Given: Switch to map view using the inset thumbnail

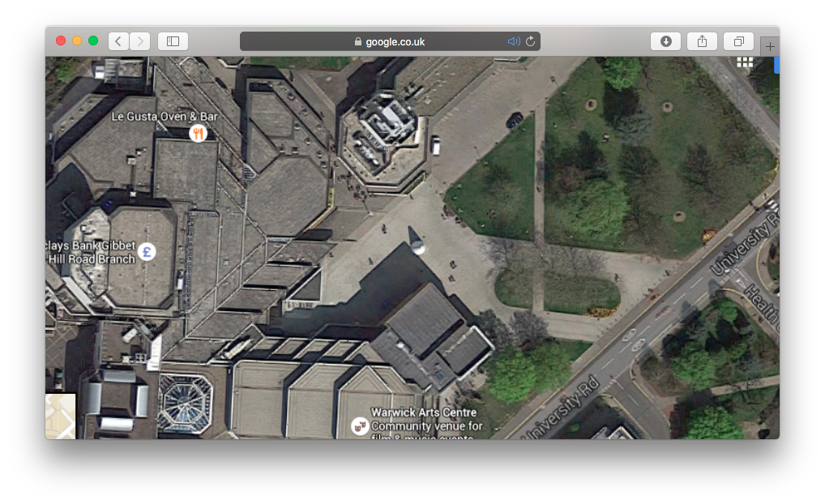Looking at the screenshot, I should coord(60,417).
